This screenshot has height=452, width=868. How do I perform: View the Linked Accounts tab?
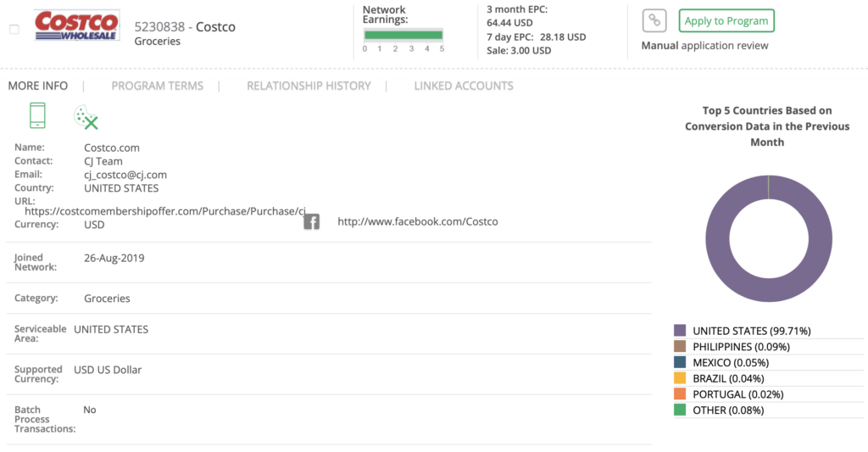464,86
